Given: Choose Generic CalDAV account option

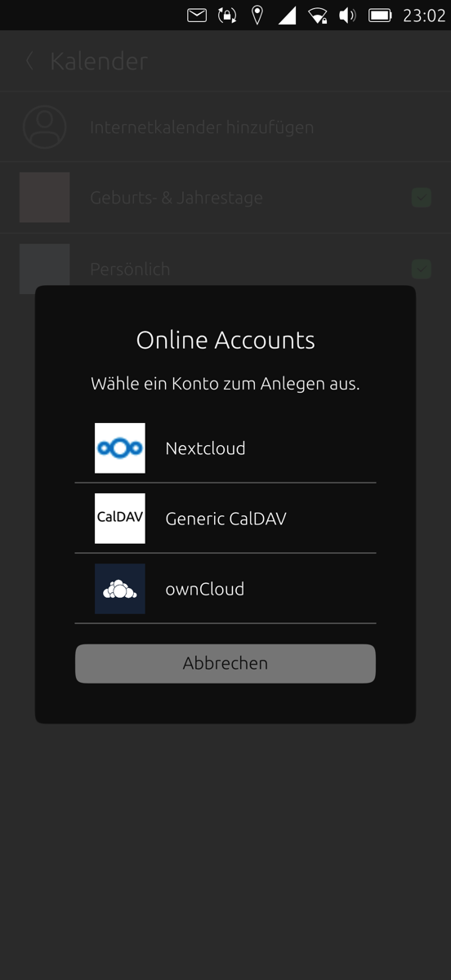Looking at the screenshot, I should (225, 518).
